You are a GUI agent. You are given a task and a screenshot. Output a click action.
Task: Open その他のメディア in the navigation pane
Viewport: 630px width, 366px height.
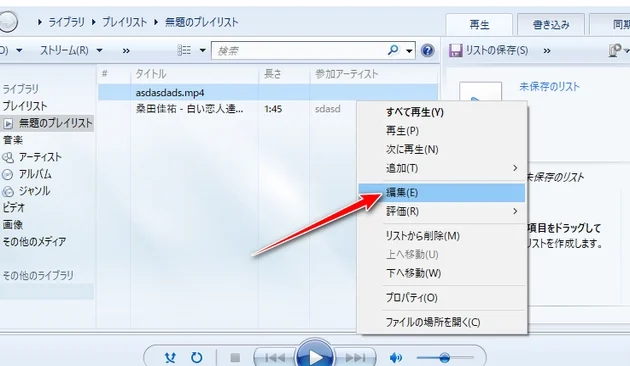tap(34, 242)
